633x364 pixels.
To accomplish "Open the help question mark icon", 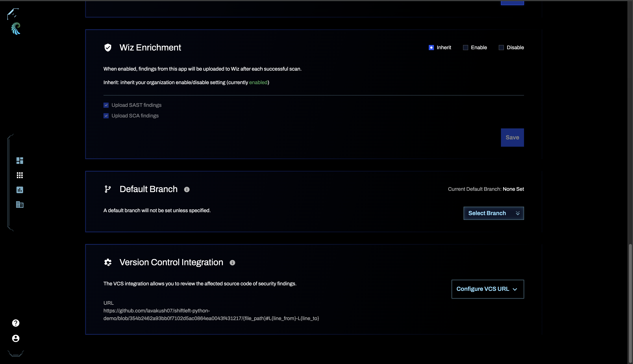I will 16,323.
